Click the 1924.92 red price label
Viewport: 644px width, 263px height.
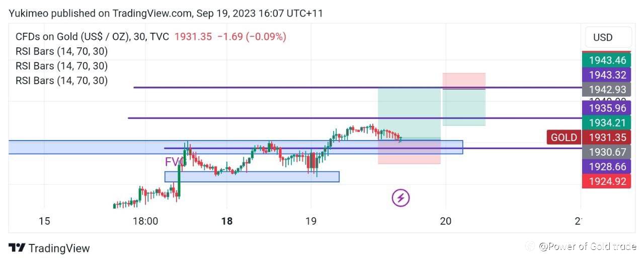coord(607,181)
